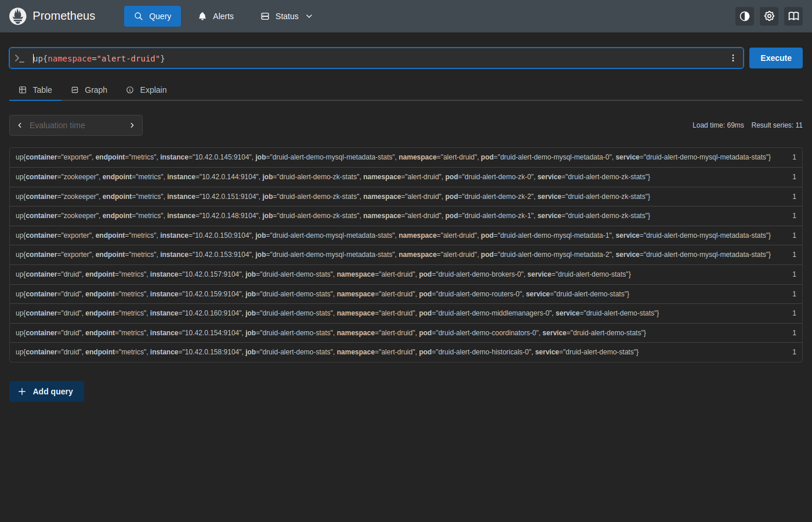Select row for pod druid-alert-demo-brokers-0
The image size is (812, 522).
point(406,274)
